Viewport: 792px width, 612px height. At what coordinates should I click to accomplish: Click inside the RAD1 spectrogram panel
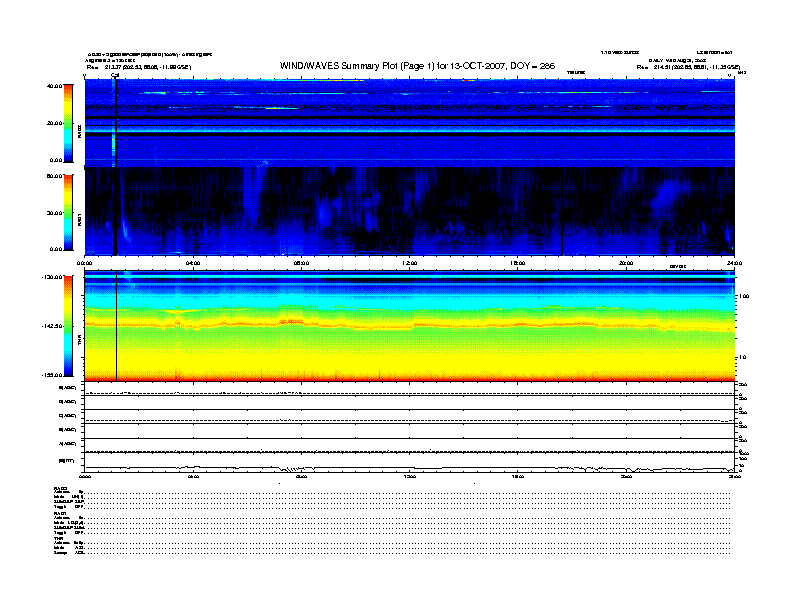(x=410, y=212)
